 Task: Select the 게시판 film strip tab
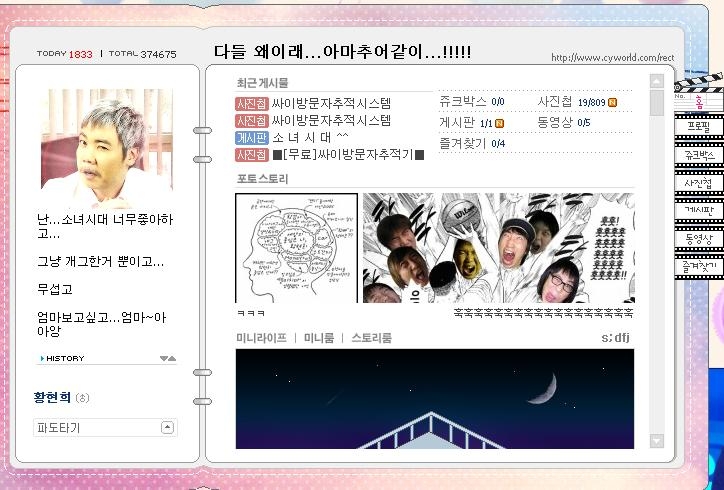click(x=699, y=211)
